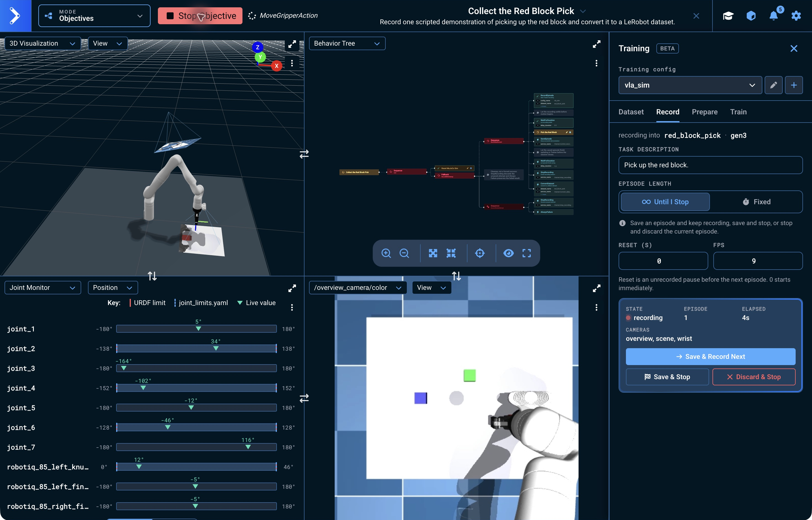Open the 3D Visualization pane type dropdown
This screenshot has height=520, width=812.
click(43, 44)
